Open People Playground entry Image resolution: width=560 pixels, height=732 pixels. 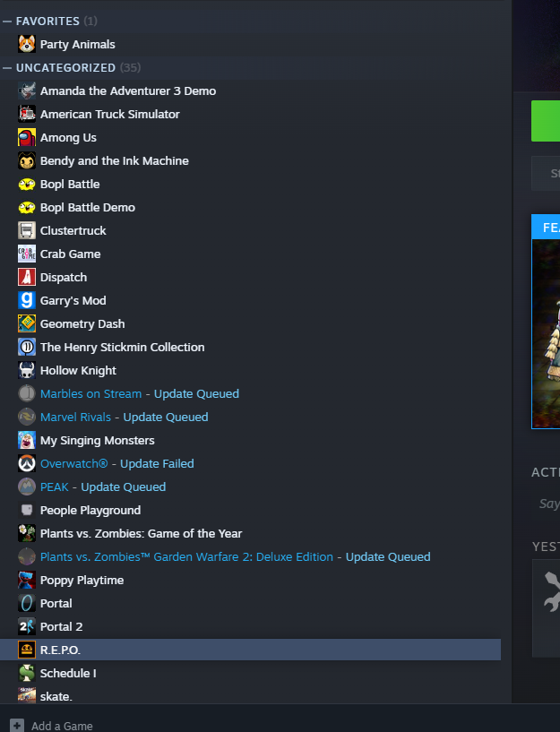(x=90, y=511)
